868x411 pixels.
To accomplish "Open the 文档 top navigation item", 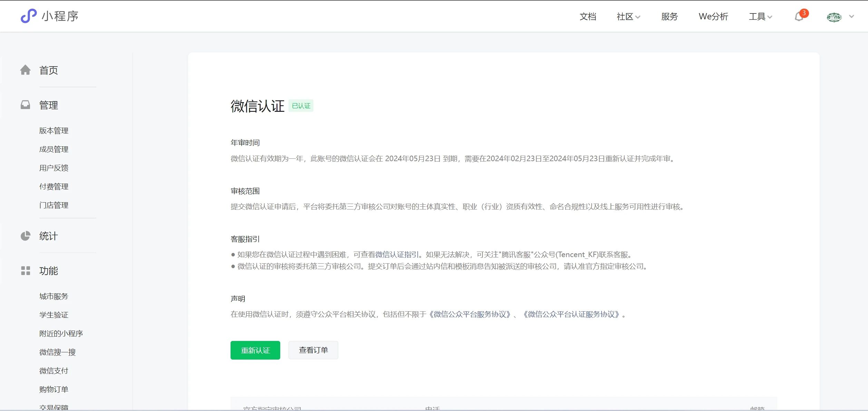I will (588, 17).
